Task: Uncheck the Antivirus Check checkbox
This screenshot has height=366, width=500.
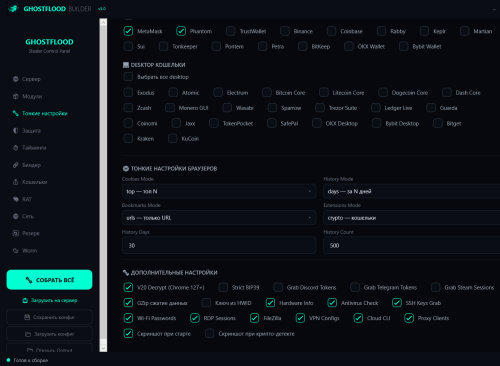Action: [332, 303]
